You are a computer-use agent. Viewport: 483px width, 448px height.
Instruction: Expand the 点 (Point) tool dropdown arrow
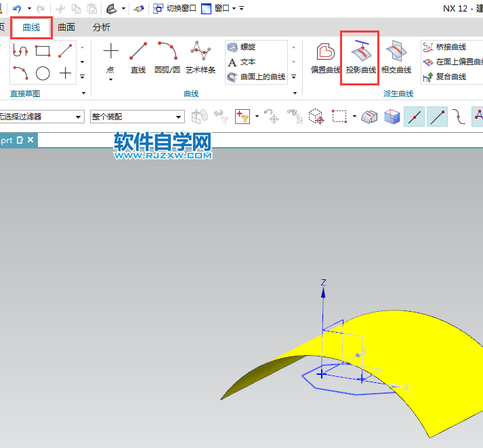tap(110, 79)
